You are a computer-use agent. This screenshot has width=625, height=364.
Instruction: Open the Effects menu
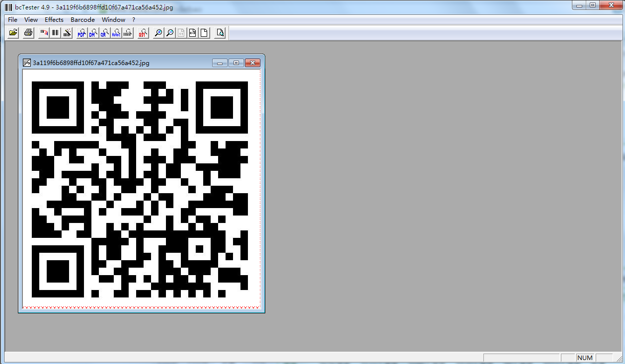point(54,20)
